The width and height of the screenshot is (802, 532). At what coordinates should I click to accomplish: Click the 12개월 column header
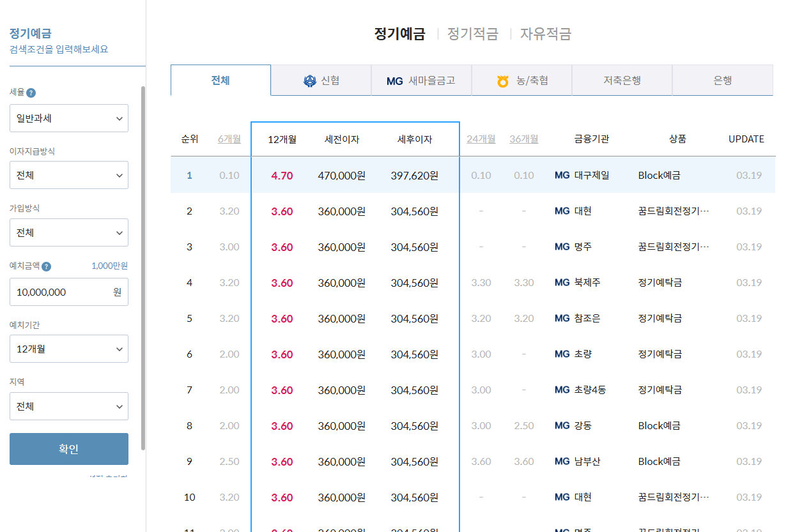pos(282,139)
